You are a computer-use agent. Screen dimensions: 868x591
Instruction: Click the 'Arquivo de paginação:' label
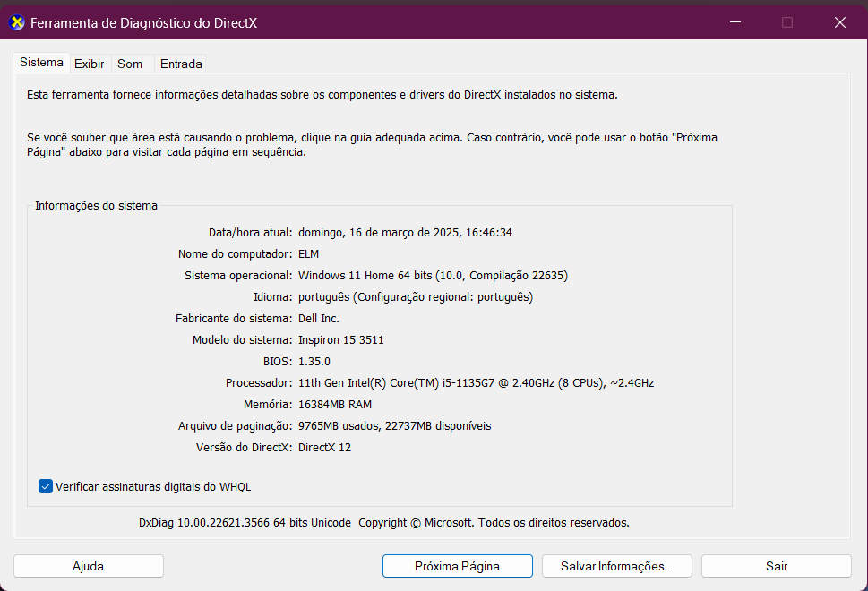coord(236,426)
